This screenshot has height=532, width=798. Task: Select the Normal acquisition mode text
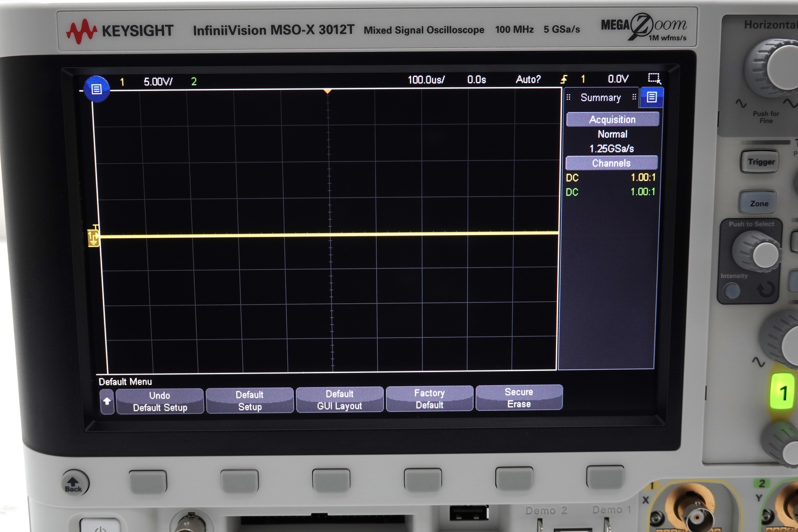coord(612,134)
